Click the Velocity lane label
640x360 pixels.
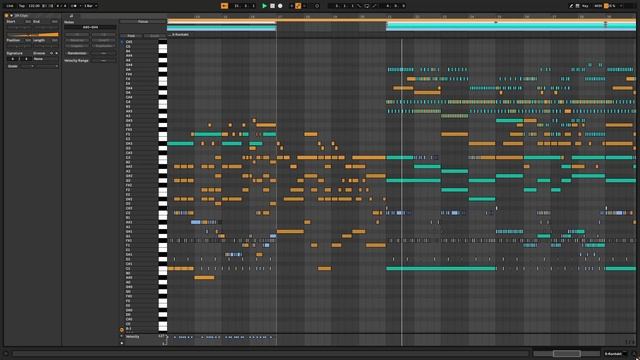pyautogui.click(x=133, y=337)
